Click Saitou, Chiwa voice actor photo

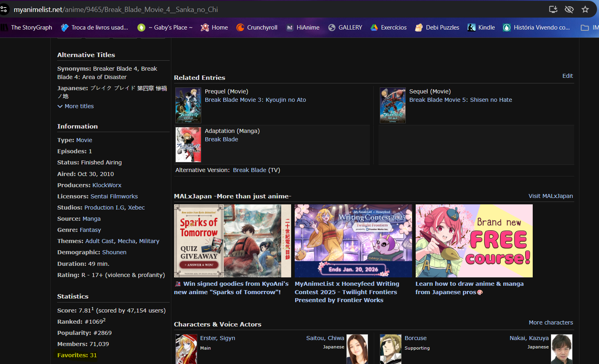[x=357, y=349]
